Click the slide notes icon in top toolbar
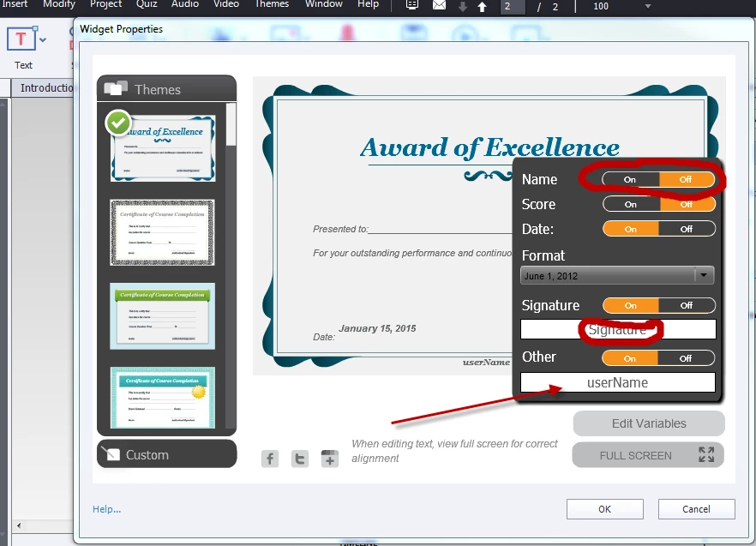 [411, 6]
